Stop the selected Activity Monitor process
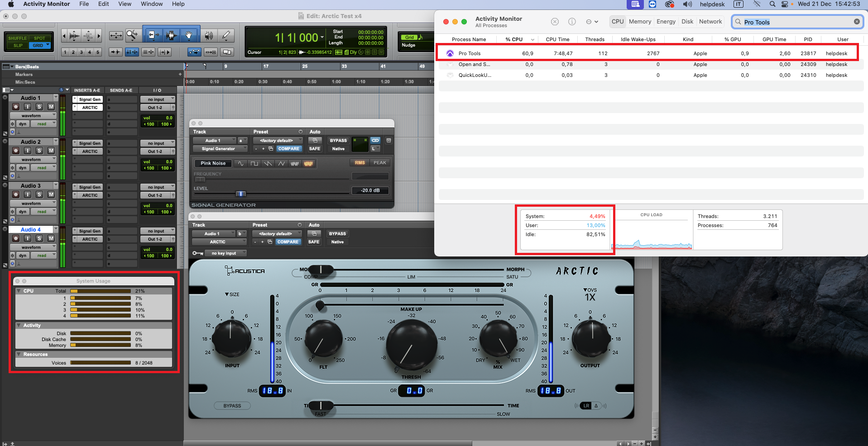 pyautogui.click(x=555, y=22)
